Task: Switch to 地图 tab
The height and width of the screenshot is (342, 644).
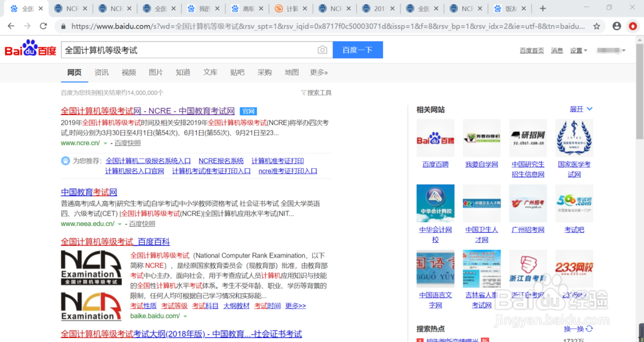Action: click(x=292, y=72)
